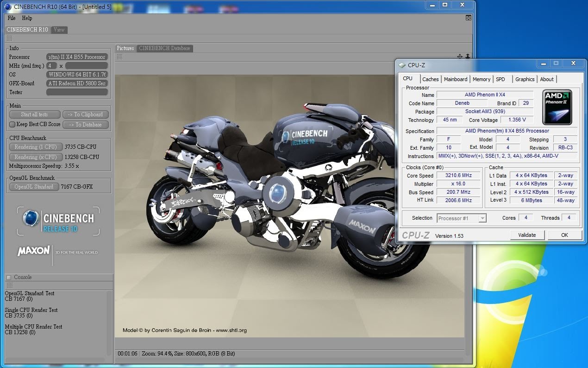Click the To Clipboard button
Screen dimensions: 588x368
coord(86,114)
